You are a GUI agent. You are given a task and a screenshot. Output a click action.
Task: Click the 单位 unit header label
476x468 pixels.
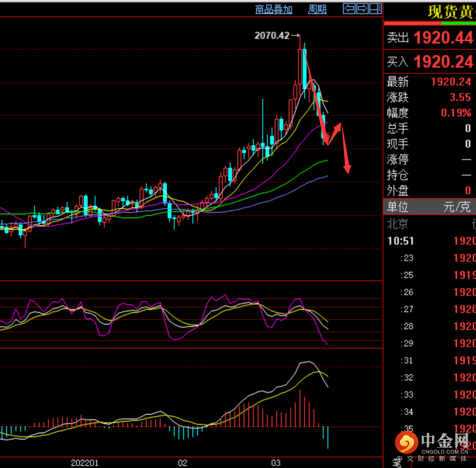click(398, 207)
